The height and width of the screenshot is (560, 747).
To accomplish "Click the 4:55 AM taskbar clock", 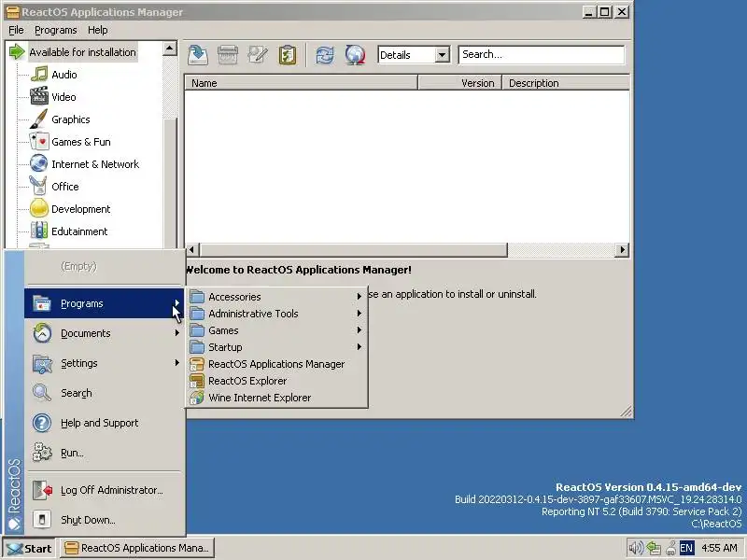I will click(719, 548).
